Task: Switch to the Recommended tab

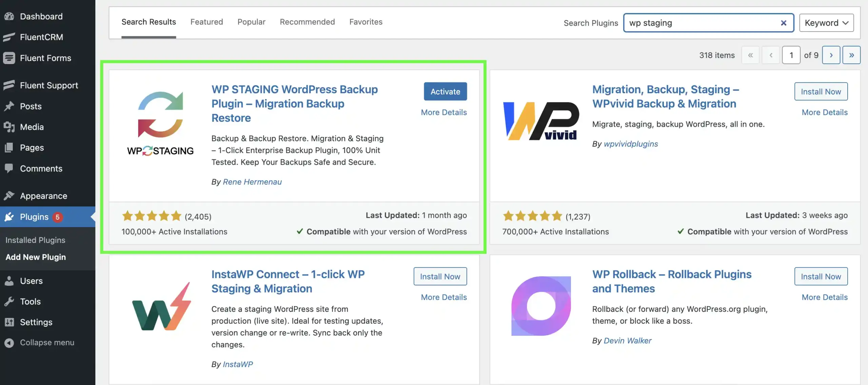Action: click(x=307, y=22)
